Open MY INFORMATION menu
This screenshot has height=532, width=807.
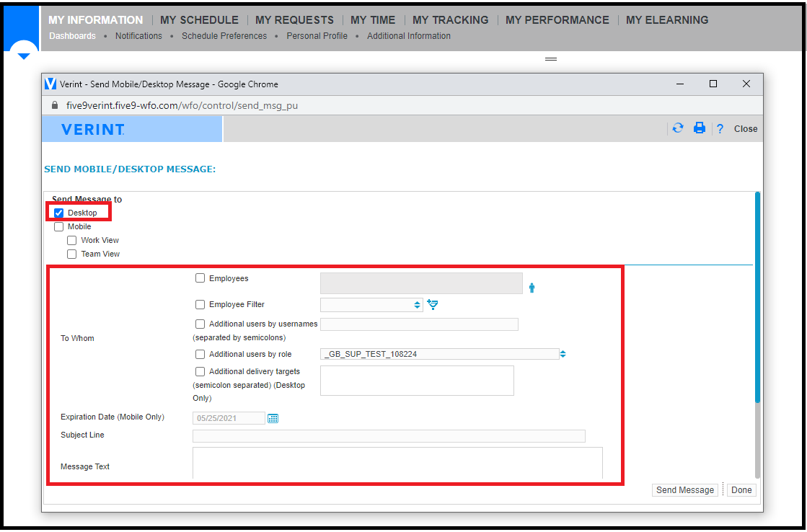[x=96, y=20]
